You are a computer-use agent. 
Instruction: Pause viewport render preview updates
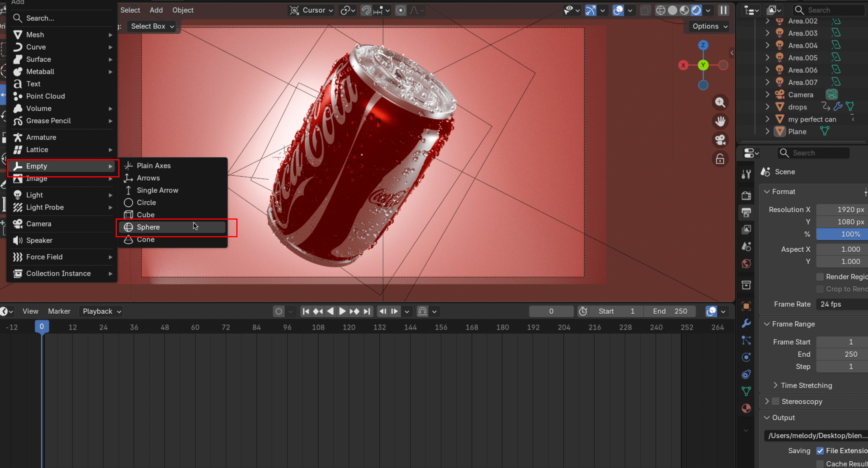point(723,10)
